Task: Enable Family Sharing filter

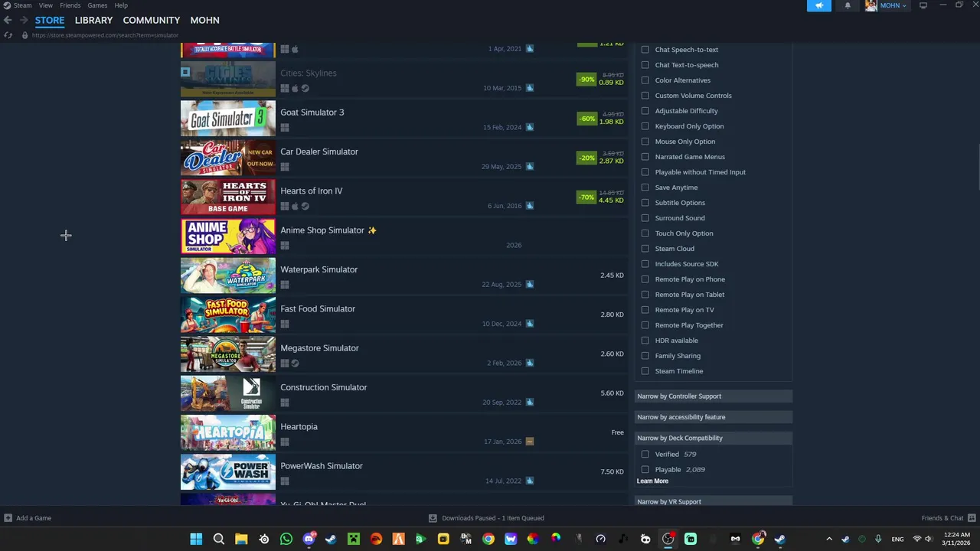Action: (x=645, y=356)
